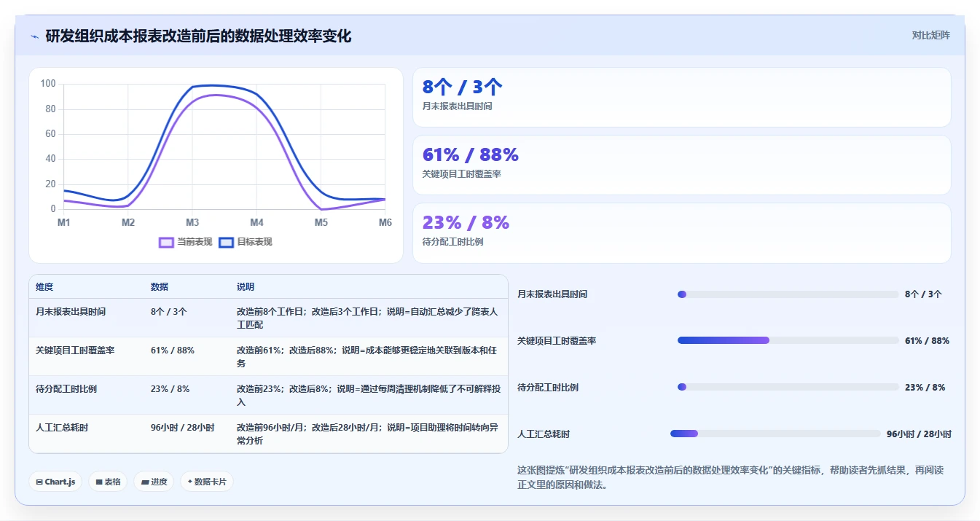980x521 pixels.
Task: Click description starting 改造前96小时/月
Action: click(369, 434)
